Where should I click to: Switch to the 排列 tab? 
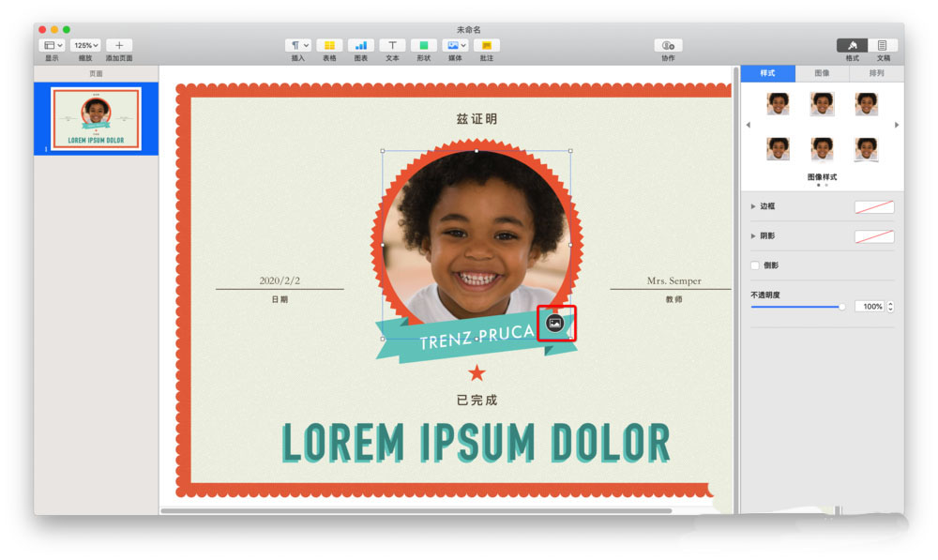876,73
